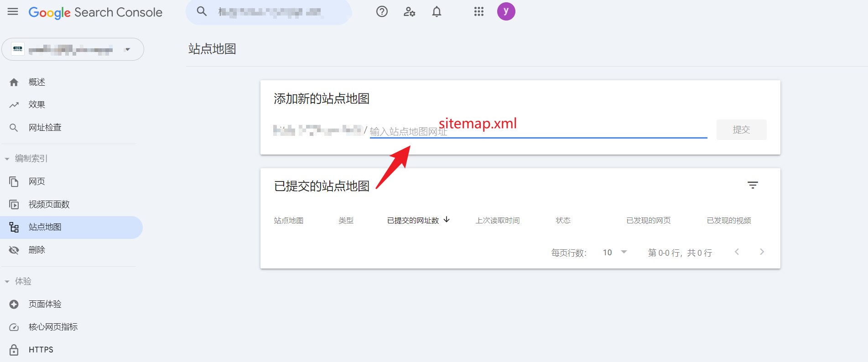868x362 pixels.
Task: Open the hamburger main menu
Action: 13,11
